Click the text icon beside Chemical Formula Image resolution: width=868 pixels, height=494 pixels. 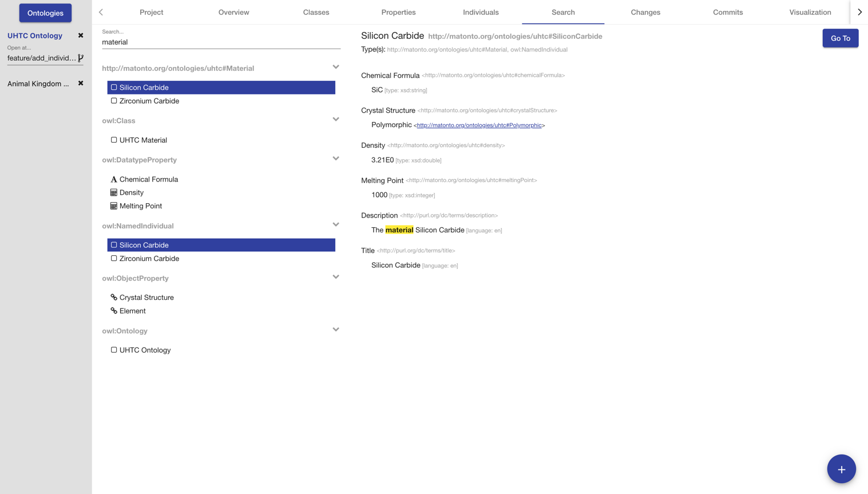click(x=113, y=179)
